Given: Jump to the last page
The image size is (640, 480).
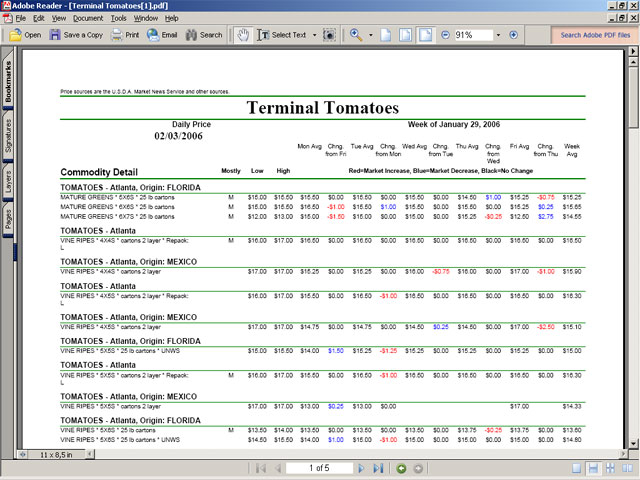Looking at the screenshot, I should coord(378,468).
